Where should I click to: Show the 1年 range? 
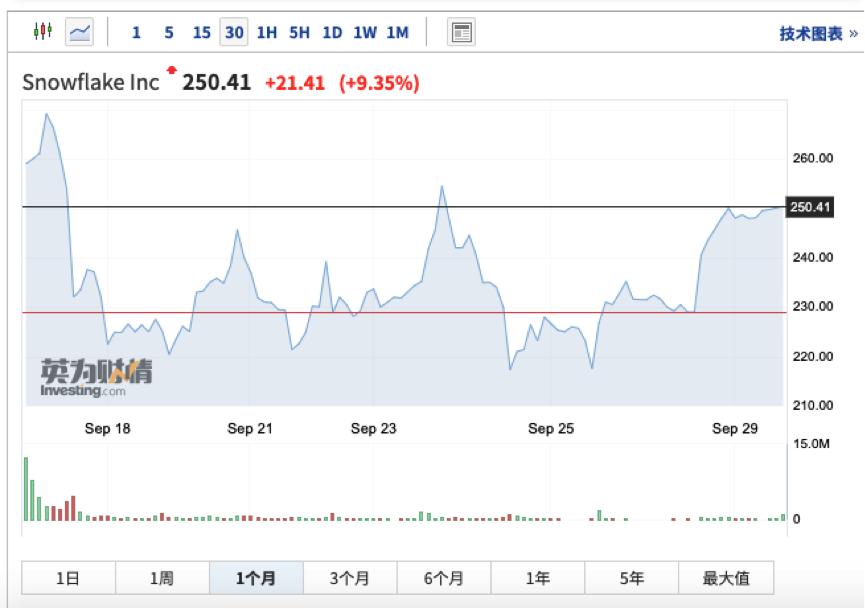537,578
